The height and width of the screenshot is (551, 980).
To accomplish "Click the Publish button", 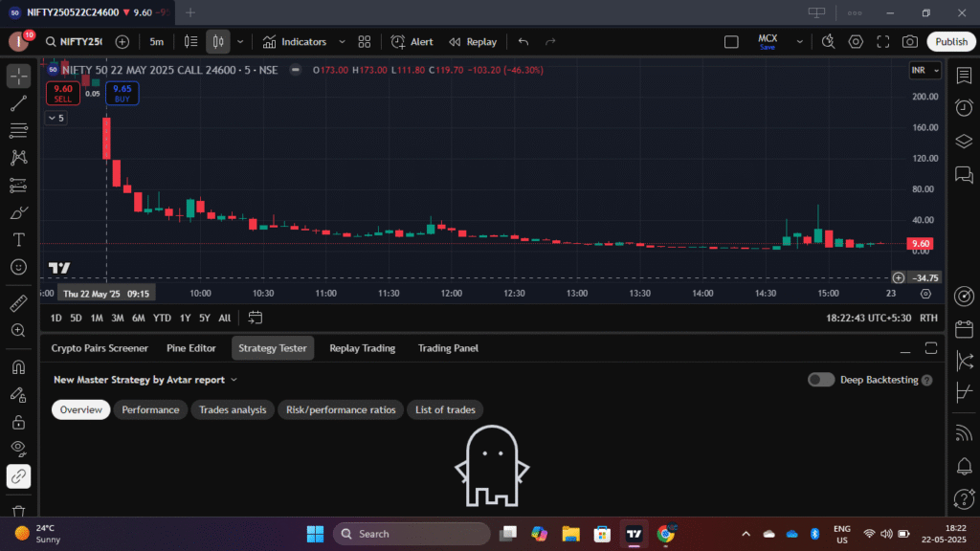I will 951,42.
